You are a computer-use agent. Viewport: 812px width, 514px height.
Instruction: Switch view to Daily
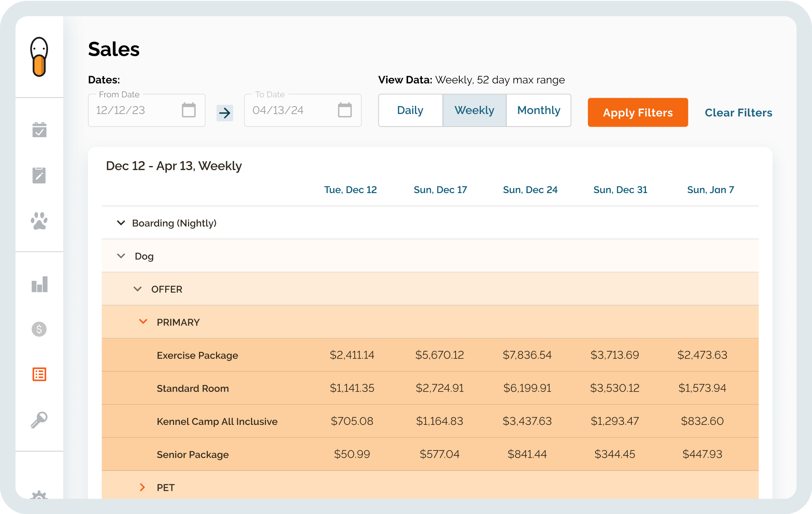coord(410,110)
